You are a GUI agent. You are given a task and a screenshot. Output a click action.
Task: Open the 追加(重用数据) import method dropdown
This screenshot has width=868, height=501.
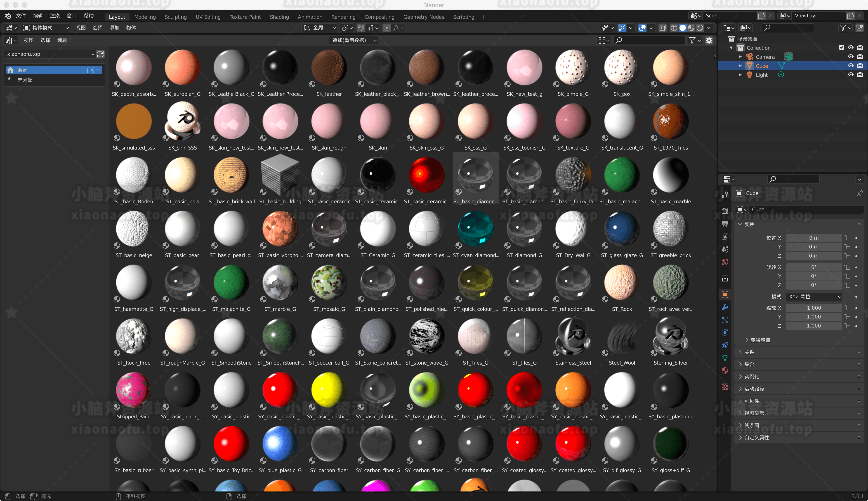(354, 40)
